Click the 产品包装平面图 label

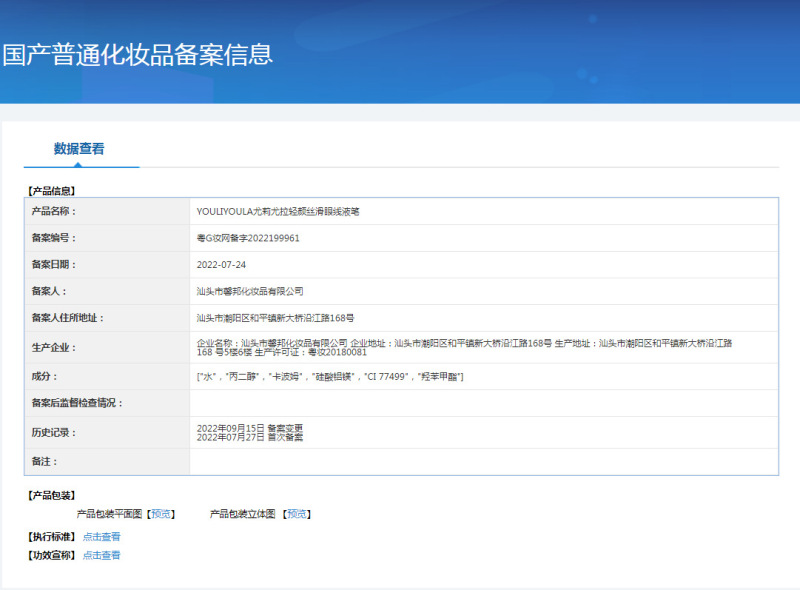pyautogui.click(x=109, y=514)
